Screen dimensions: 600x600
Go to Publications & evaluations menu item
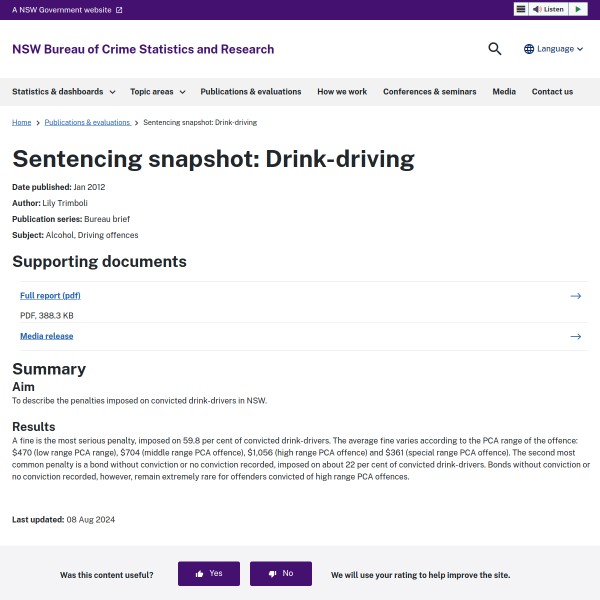click(x=250, y=92)
